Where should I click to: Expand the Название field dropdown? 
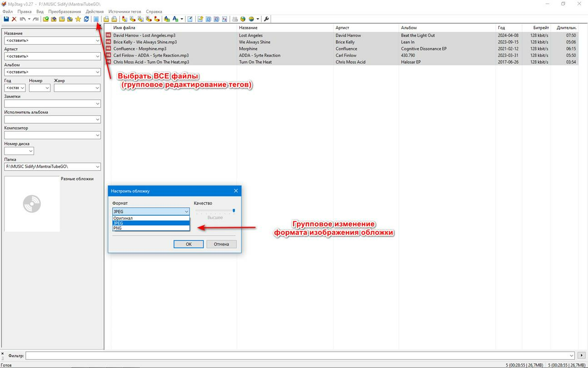[98, 40]
